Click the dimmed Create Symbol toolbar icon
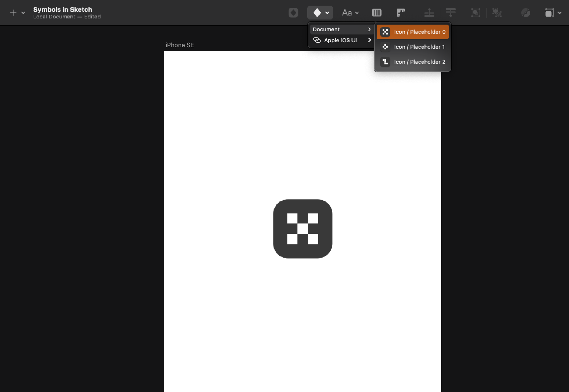Viewport: 569px width, 392px height. [x=293, y=13]
